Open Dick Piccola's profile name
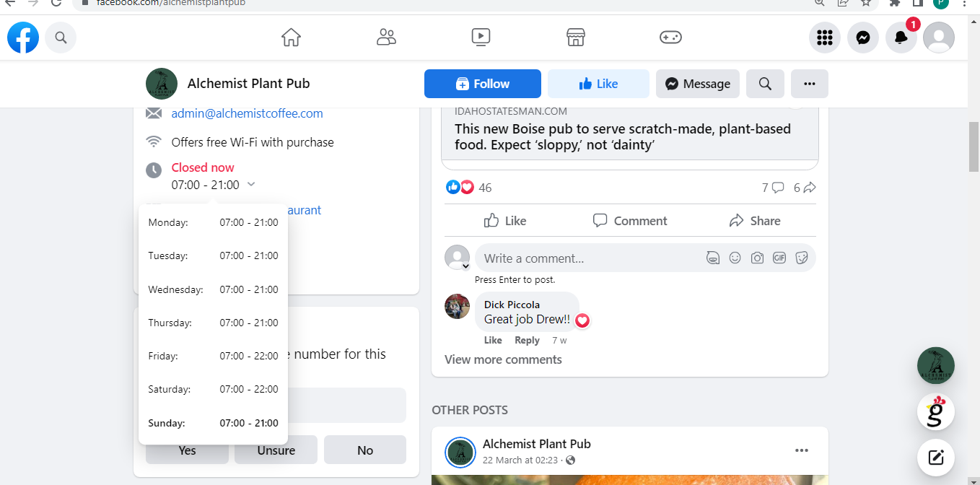This screenshot has width=980, height=485. click(512, 305)
